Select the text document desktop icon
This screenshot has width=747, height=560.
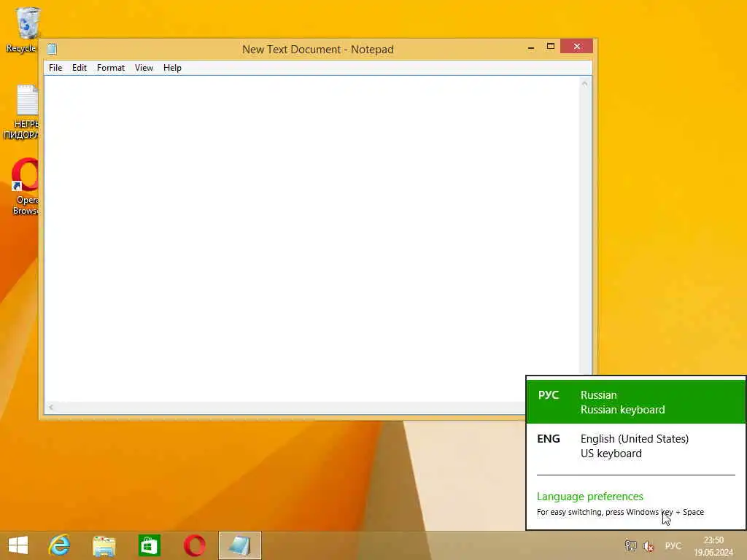[23, 112]
